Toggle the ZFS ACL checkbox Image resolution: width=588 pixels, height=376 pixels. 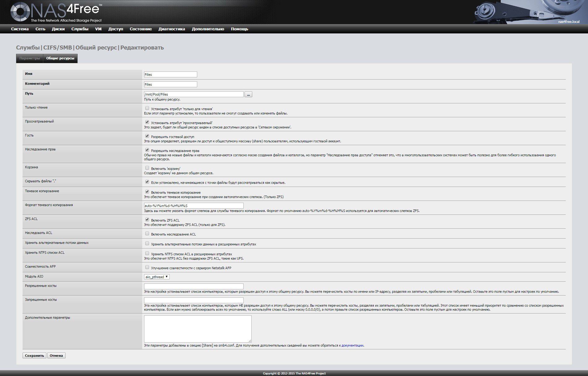(147, 220)
